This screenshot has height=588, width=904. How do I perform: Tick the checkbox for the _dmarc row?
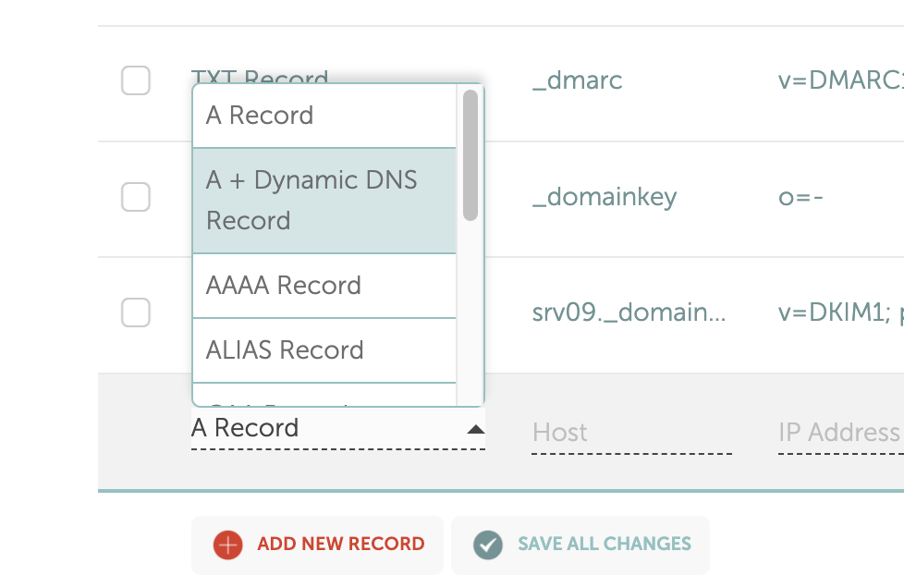136,80
